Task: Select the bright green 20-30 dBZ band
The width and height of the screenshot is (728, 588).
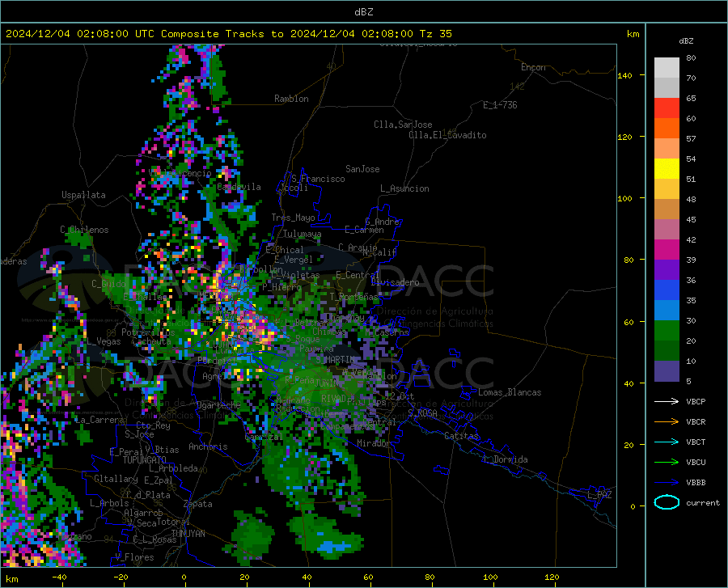Action: coord(667,331)
